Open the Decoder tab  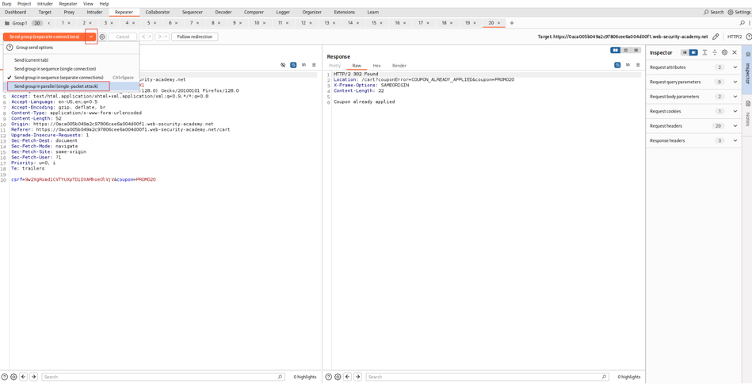coord(223,12)
